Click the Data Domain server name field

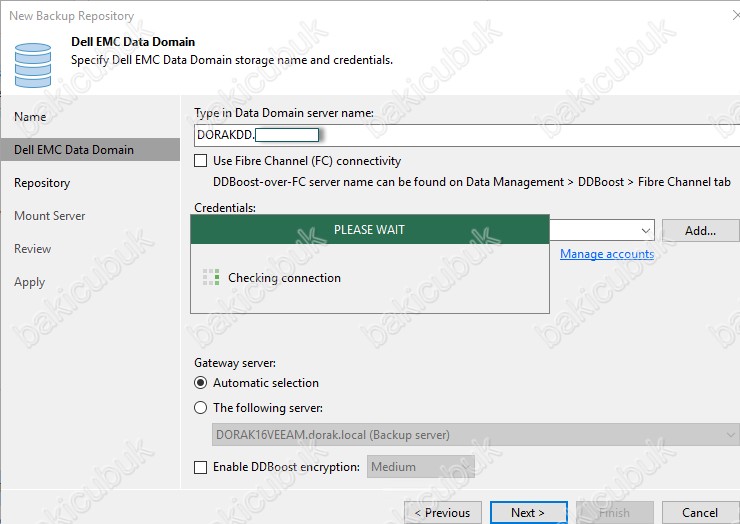coord(467,135)
